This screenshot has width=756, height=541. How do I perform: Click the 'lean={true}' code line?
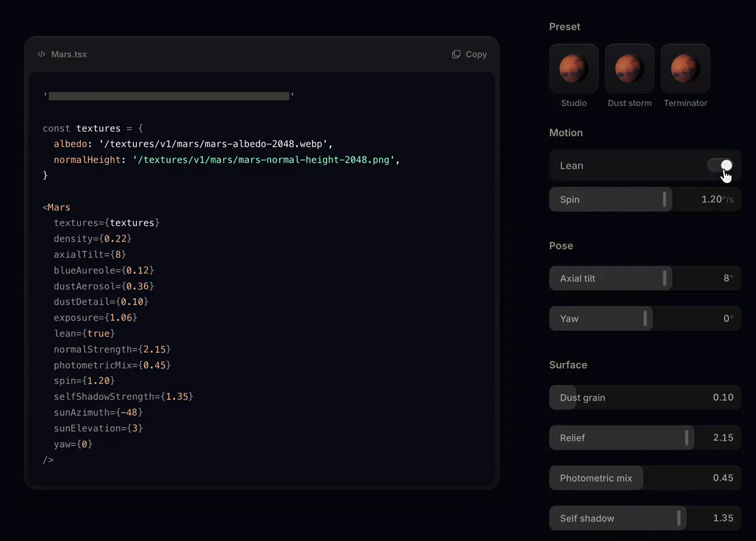[84, 333]
